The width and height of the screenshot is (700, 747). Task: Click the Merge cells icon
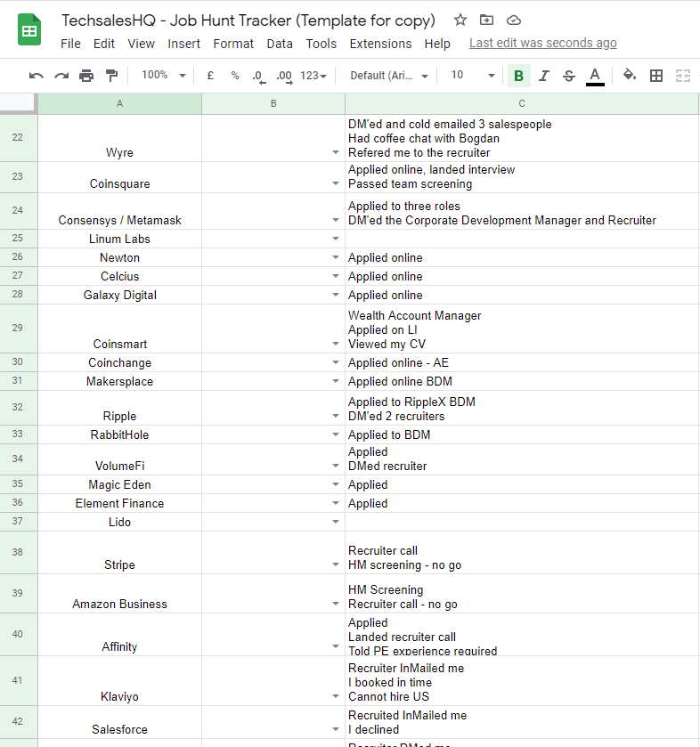point(683,76)
